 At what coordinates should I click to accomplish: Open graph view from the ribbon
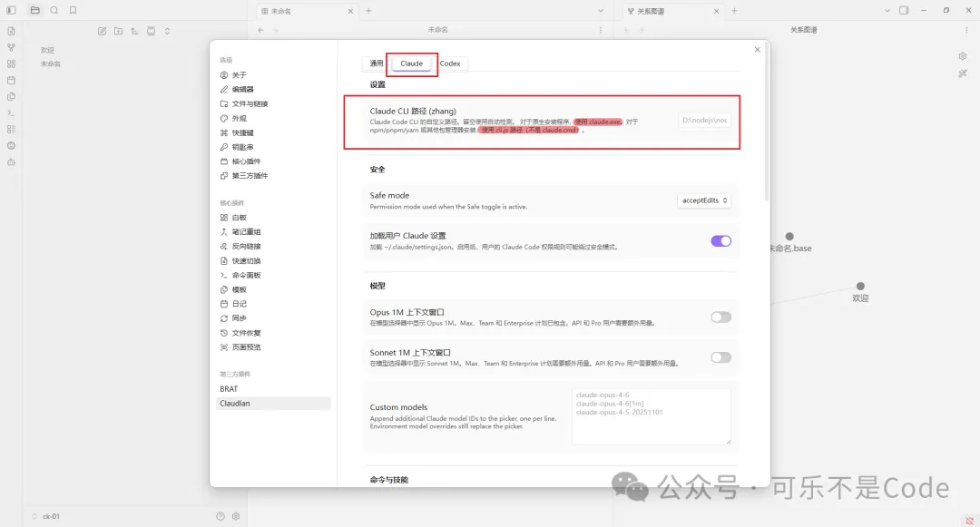pos(11,47)
